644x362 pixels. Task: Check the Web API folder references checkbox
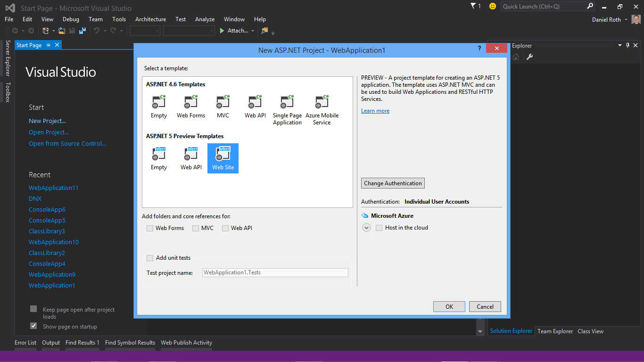[x=225, y=228]
